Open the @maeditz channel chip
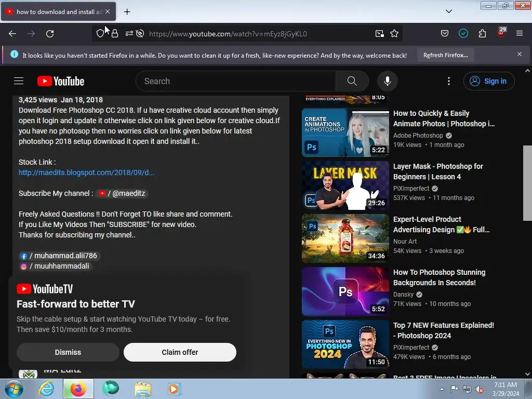This screenshot has height=399, width=532. (122, 193)
